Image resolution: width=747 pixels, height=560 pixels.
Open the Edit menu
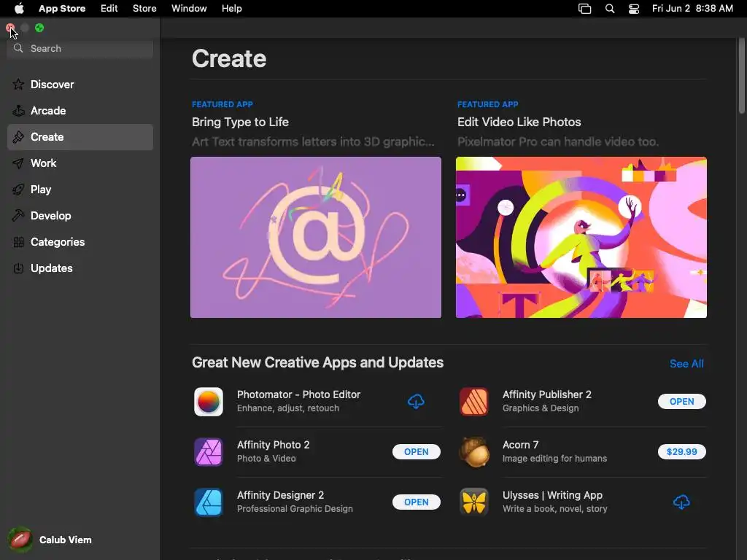tap(109, 9)
